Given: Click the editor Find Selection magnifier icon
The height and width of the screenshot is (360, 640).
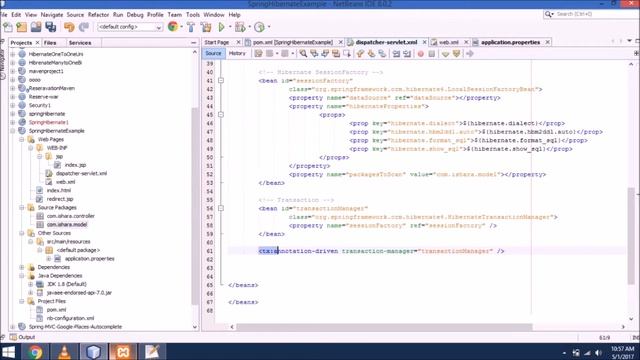Looking at the screenshot, I should pyautogui.click(x=303, y=53).
